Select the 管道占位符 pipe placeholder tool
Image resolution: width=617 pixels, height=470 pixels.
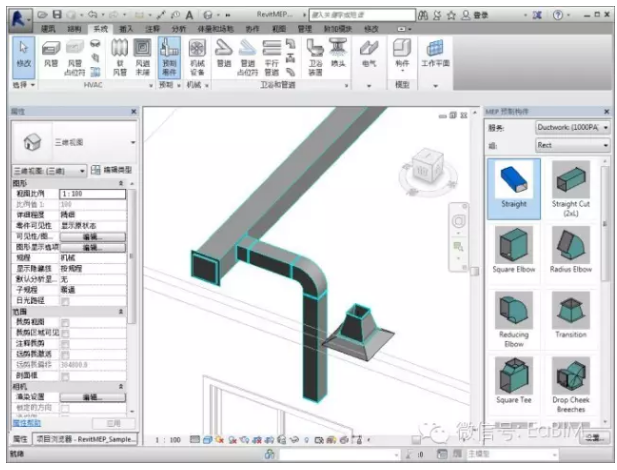pyautogui.click(x=248, y=57)
